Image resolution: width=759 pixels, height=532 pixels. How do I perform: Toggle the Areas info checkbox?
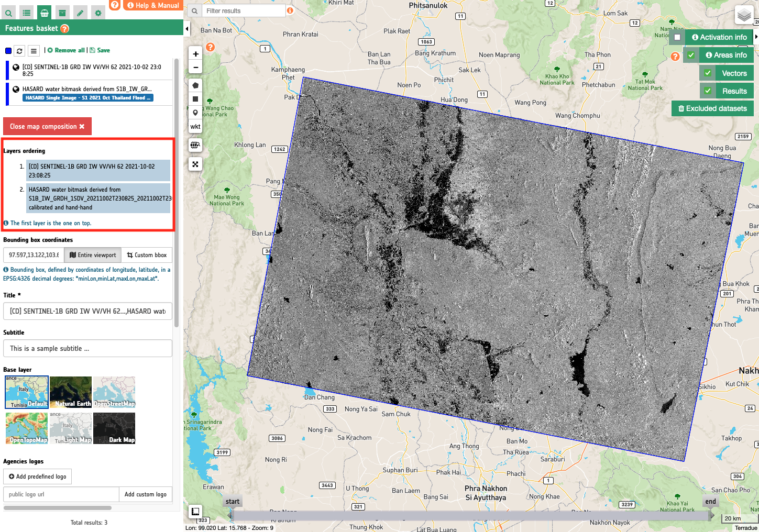691,55
